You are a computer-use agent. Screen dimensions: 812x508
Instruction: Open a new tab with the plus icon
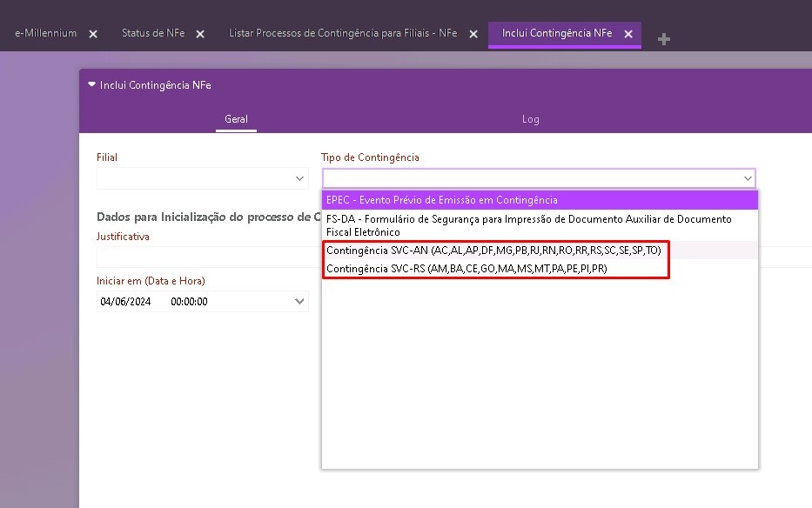coord(664,39)
